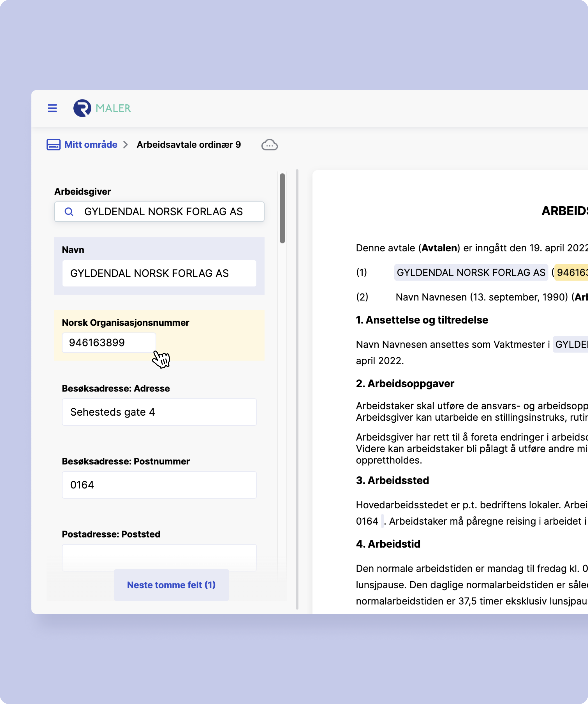The width and height of the screenshot is (588, 704).
Task: Go to Mitt område breadcrumb link
Action: (91, 145)
